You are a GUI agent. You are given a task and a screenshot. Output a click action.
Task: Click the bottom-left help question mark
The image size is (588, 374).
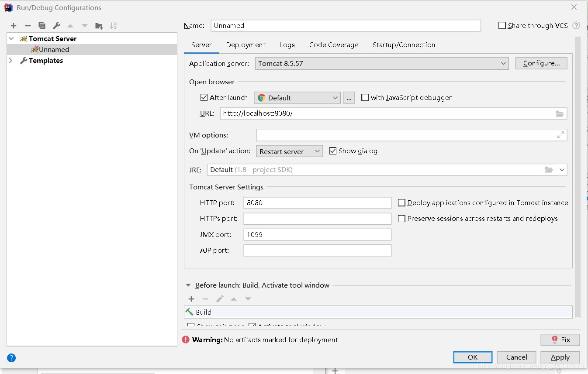pos(11,358)
